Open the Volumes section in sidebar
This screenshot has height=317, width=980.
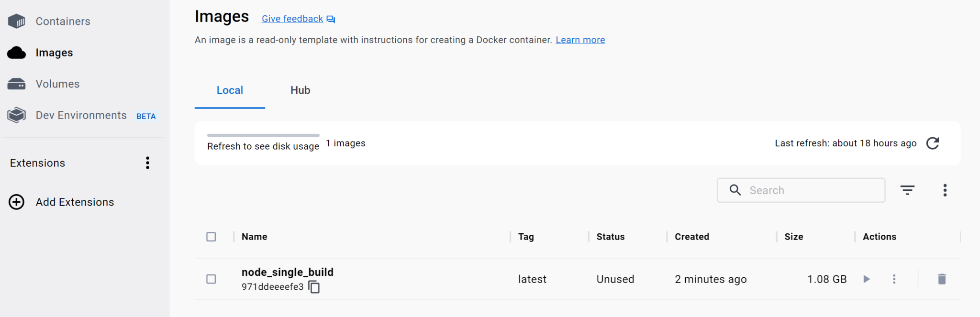pos(57,84)
